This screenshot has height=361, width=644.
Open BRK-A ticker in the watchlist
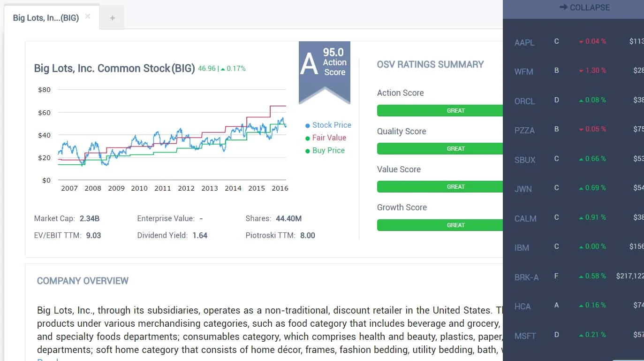[526, 277]
